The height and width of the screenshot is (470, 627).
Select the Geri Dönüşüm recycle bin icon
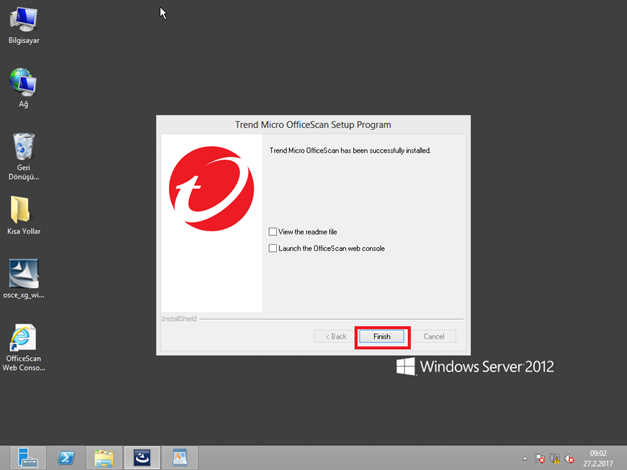(x=24, y=156)
